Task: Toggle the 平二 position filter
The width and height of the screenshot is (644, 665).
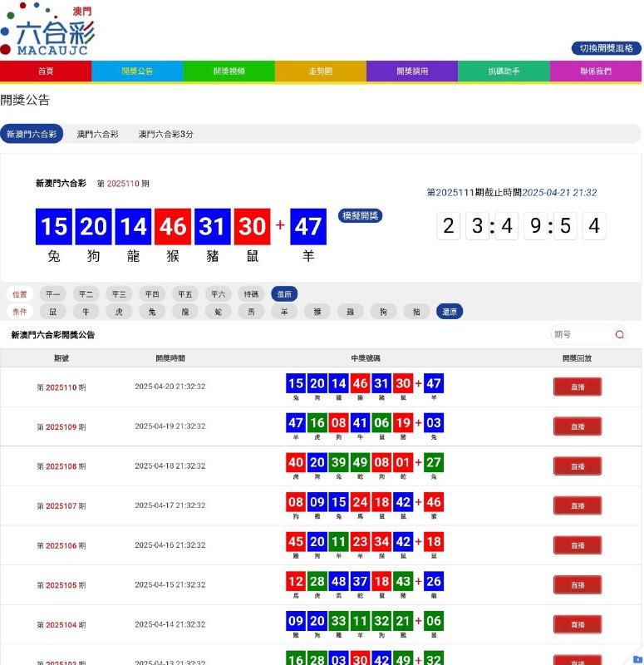Action: pyautogui.click(x=86, y=294)
